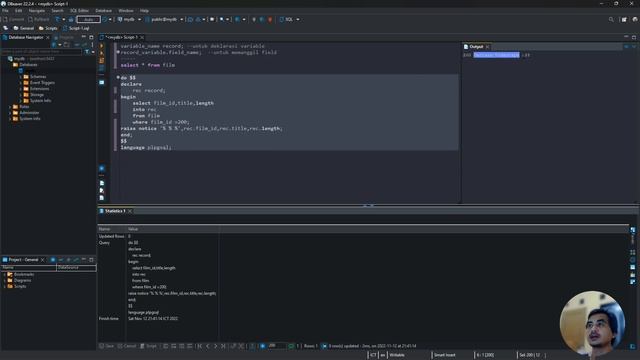Click the Commit button in toolbar
Viewport: 640px width, 360px height.
tap(13, 19)
